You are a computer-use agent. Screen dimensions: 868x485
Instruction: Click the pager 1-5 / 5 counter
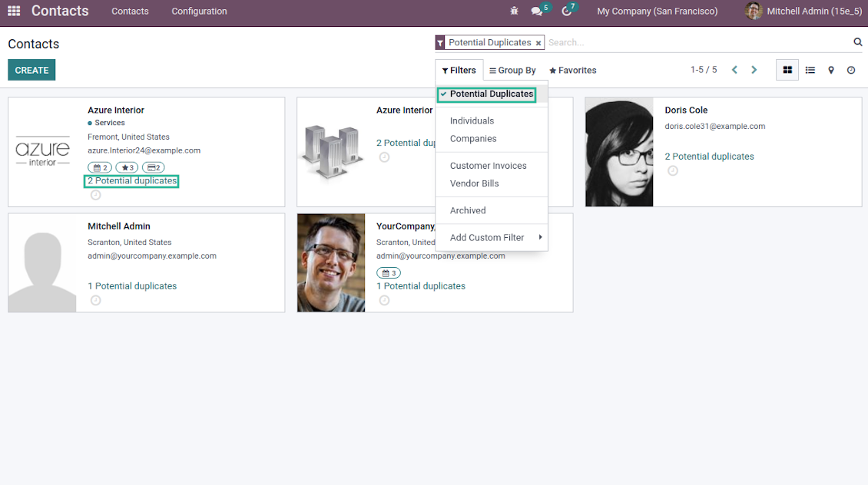coord(703,70)
